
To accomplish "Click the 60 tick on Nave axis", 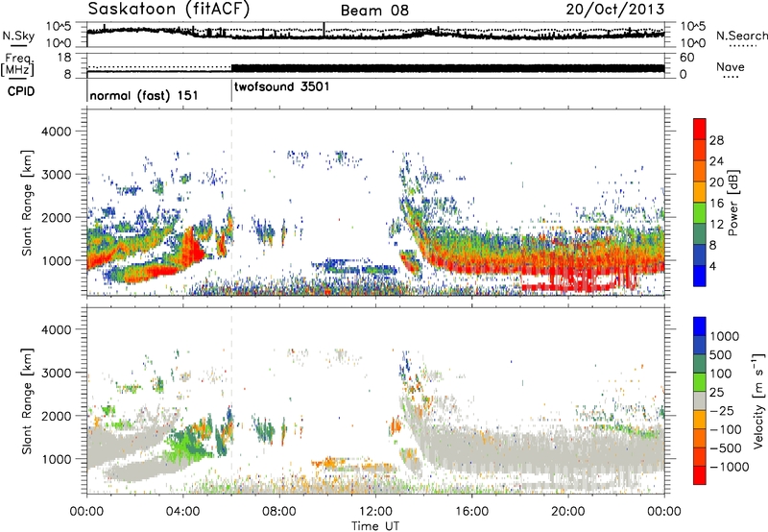I will pyautogui.click(x=687, y=58).
